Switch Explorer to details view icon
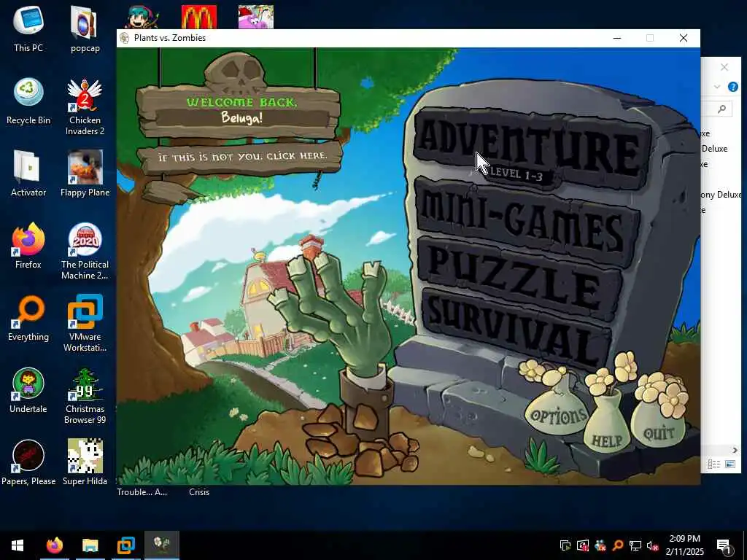747x560 pixels. point(713,464)
